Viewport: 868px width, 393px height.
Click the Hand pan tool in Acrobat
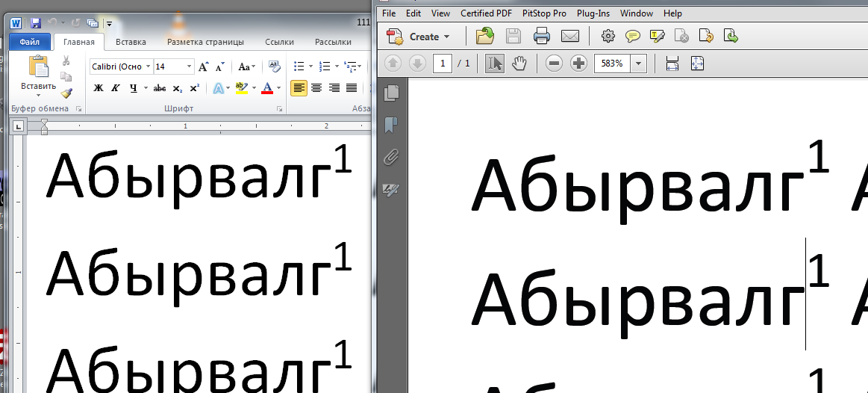click(519, 64)
